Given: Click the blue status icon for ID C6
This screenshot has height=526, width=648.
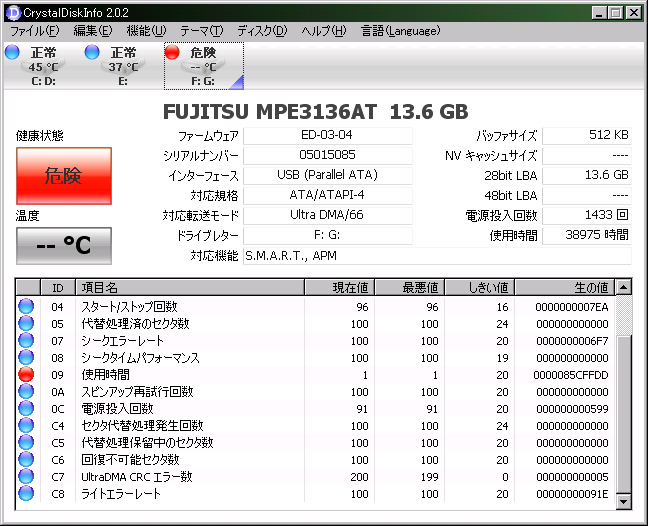Looking at the screenshot, I should (x=26, y=459).
